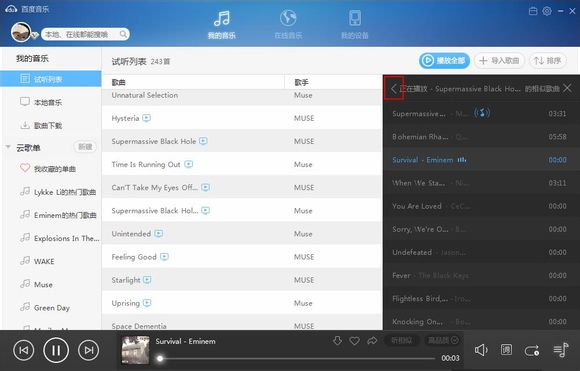Click the Play All button
The height and width of the screenshot is (371, 580).
tap(444, 60)
